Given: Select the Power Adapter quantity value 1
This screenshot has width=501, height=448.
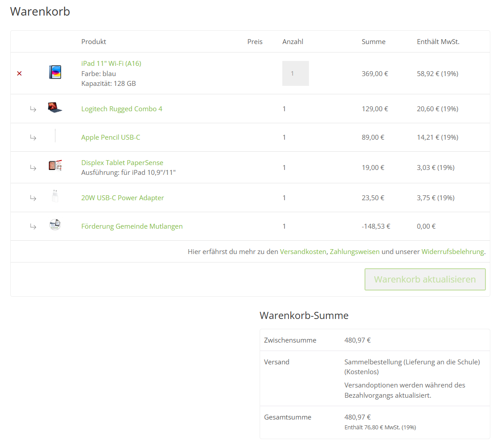Looking at the screenshot, I should 284,198.
